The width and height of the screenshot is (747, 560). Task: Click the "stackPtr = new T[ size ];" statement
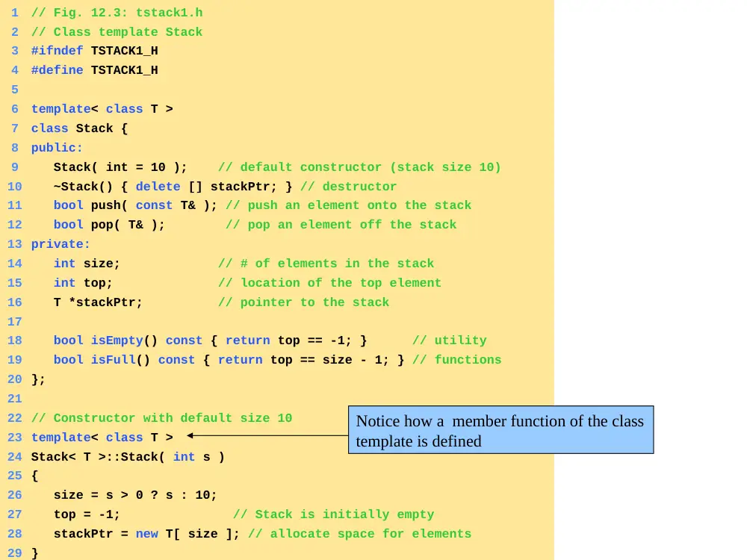coord(146,534)
